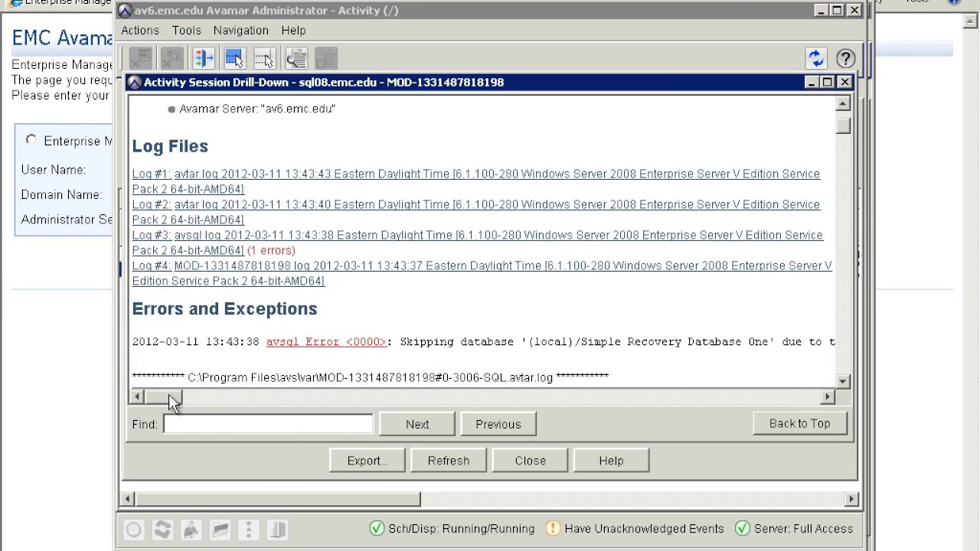The height and width of the screenshot is (551, 980).
Task: Click the vertical dots launcher icon
Action: (x=248, y=529)
